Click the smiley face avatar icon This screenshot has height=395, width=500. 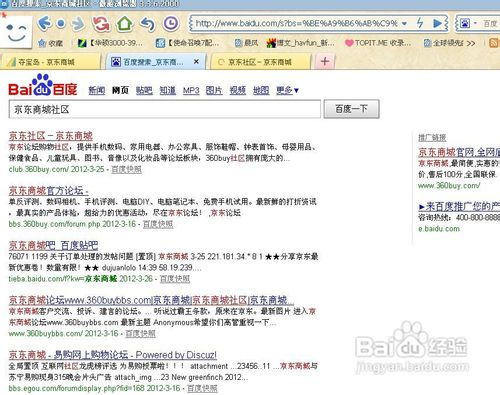point(16,32)
